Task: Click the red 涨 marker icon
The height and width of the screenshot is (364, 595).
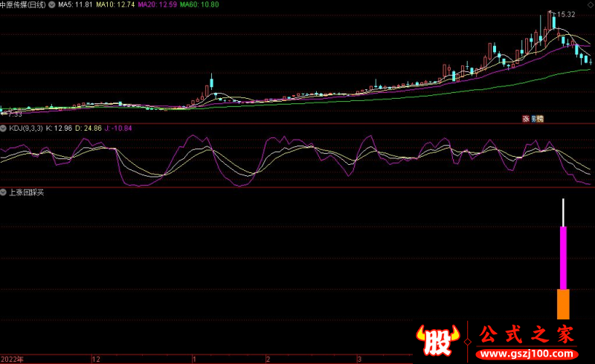Action: tap(525, 119)
